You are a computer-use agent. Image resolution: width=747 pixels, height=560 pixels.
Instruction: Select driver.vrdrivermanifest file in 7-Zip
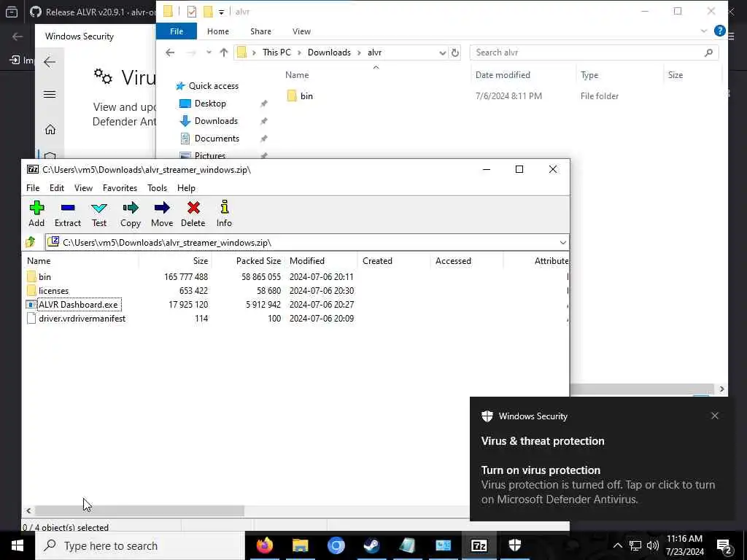[x=82, y=319]
